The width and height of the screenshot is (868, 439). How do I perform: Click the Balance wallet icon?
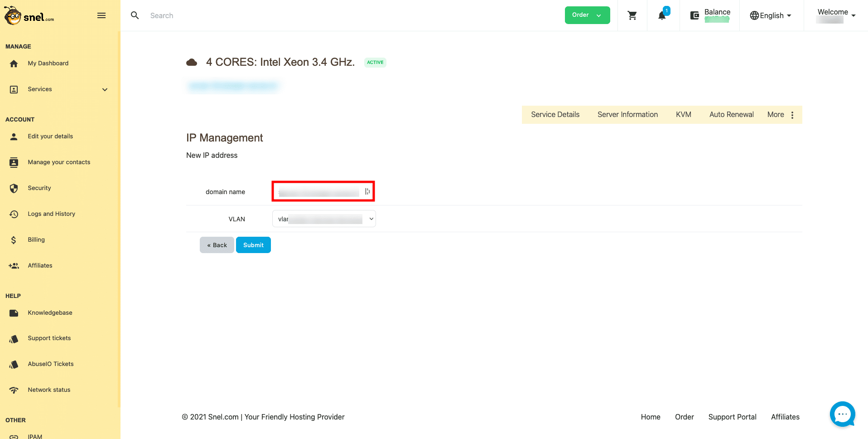(x=694, y=16)
